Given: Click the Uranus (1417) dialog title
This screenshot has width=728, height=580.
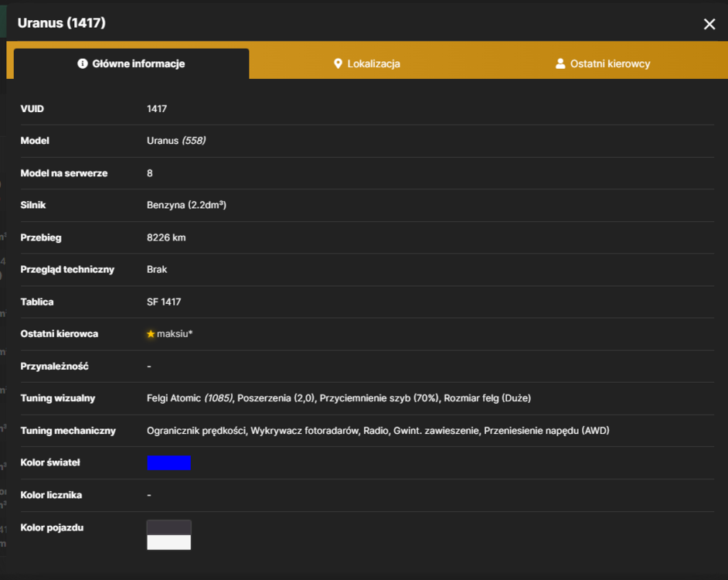Looking at the screenshot, I should (62, 22).
